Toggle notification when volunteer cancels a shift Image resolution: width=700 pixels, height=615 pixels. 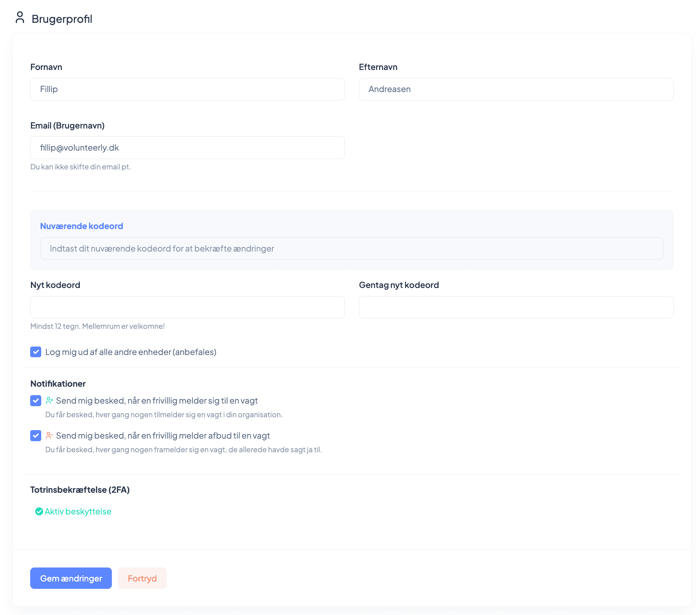point(36,436)
